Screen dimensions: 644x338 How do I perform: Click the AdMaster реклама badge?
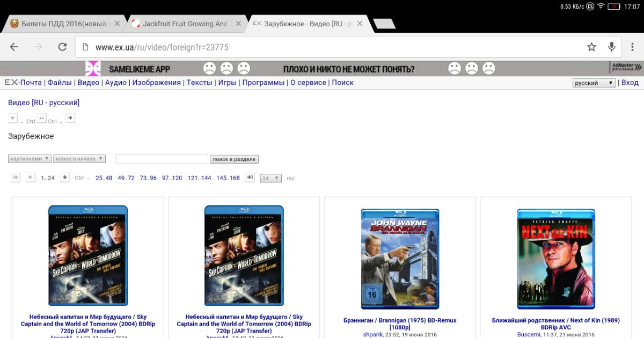point(627,68)
